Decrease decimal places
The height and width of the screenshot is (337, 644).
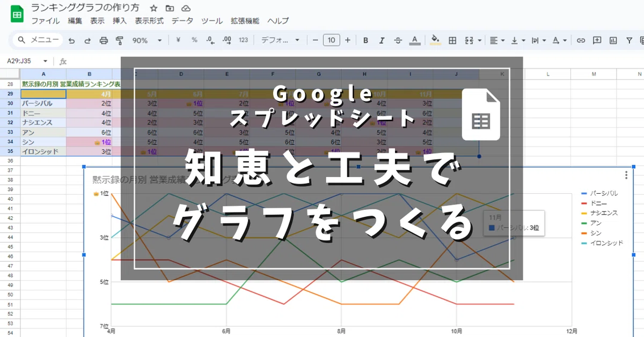click(x=210, y=40)
